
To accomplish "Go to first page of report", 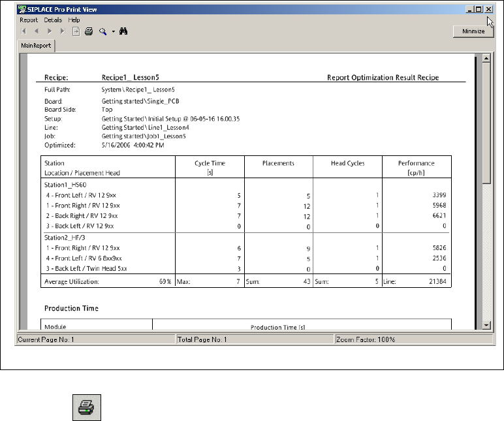I will 24,31.
